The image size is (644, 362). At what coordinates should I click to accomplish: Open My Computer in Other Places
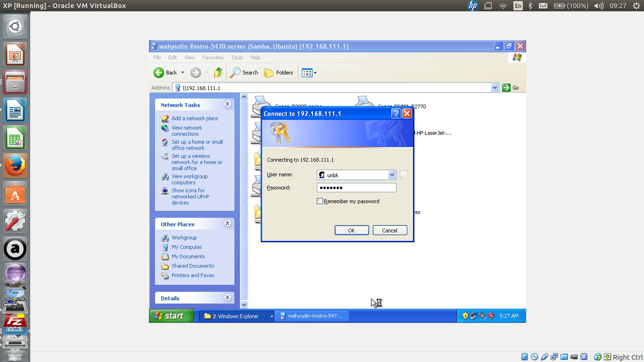[187, 247]
